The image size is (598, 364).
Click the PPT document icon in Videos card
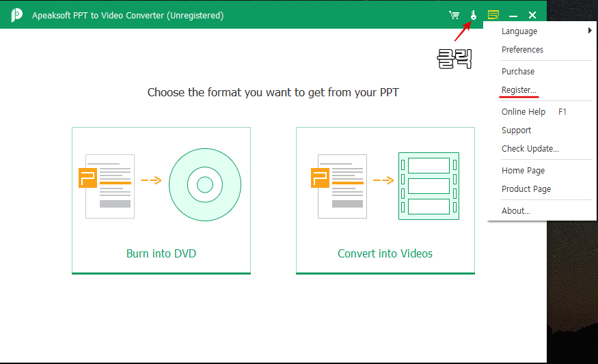(x=339, y=186)
